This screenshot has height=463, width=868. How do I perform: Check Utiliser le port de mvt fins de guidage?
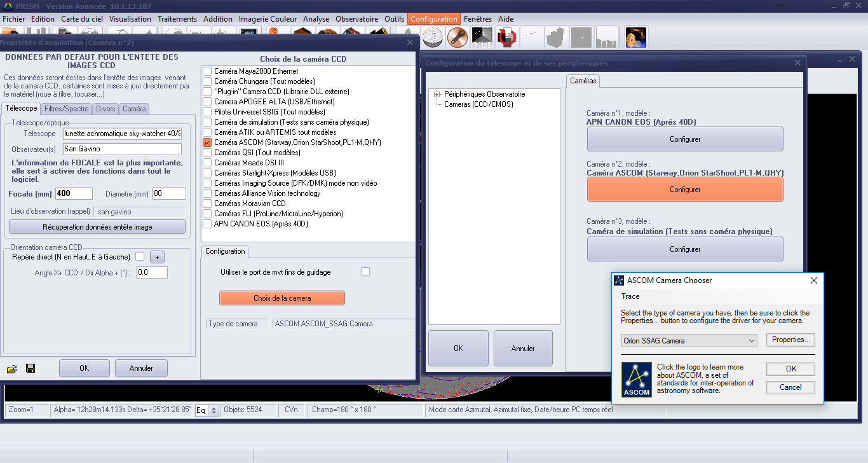365,272
